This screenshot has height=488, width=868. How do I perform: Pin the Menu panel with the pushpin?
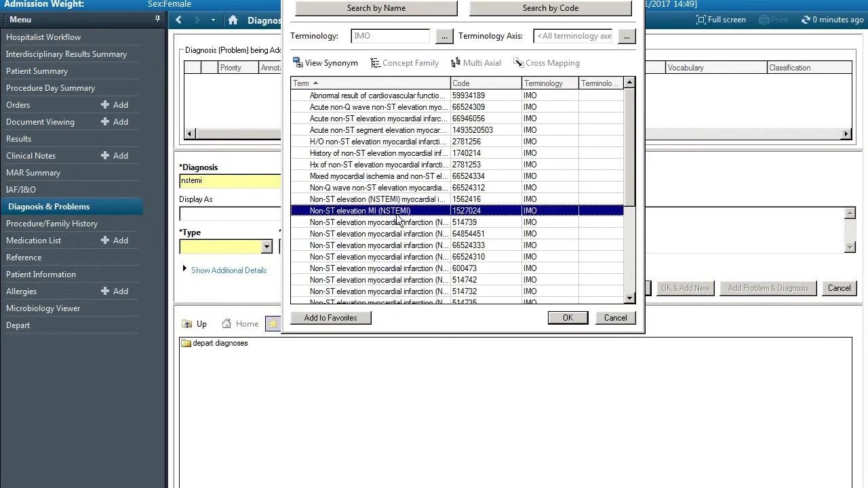tap(157, 19)
